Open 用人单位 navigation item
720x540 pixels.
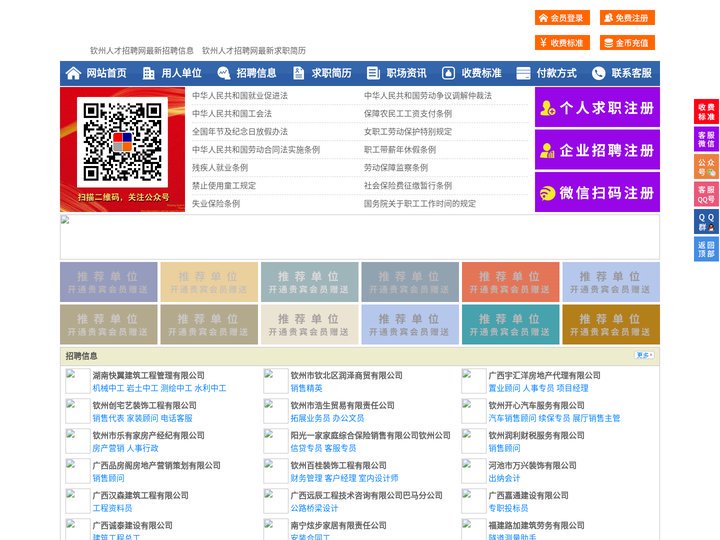click(x=181, y=73)
